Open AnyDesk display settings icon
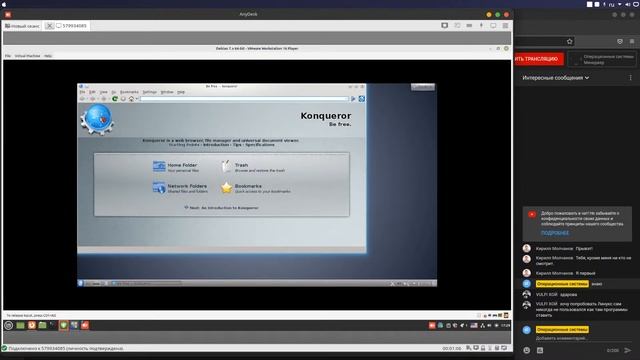This screenshot has height=360, width=640. coord(493,25)
